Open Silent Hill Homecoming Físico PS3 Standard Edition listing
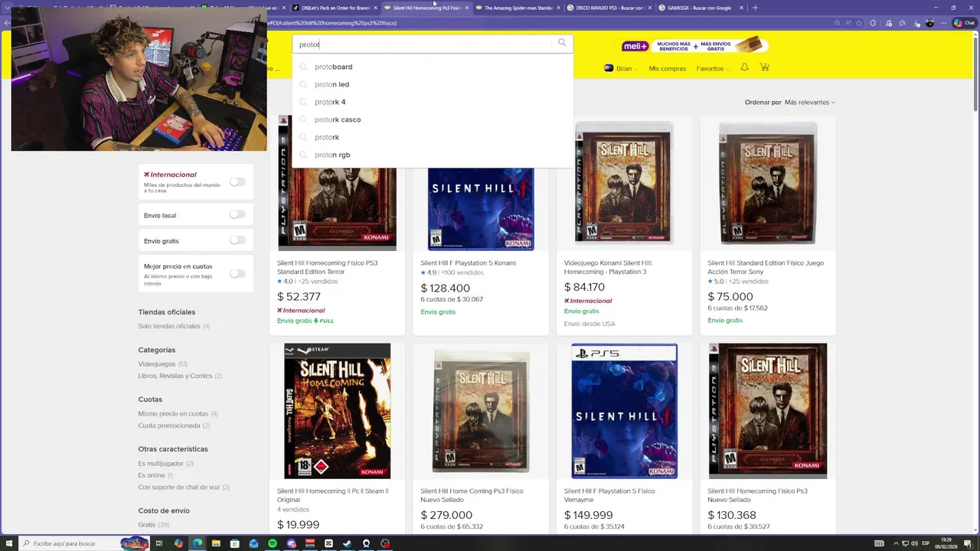 tap(327, 266)
